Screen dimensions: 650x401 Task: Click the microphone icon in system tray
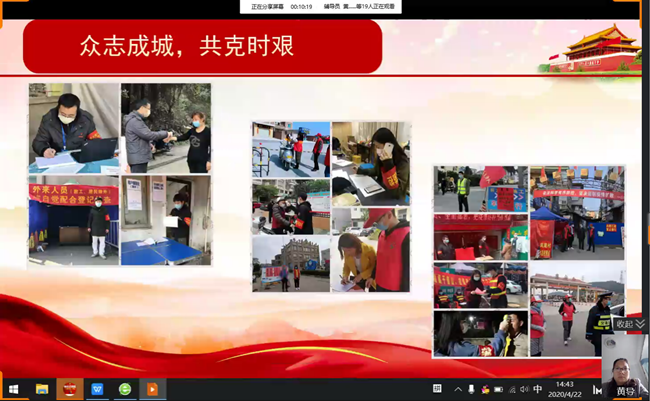point(473,389)
